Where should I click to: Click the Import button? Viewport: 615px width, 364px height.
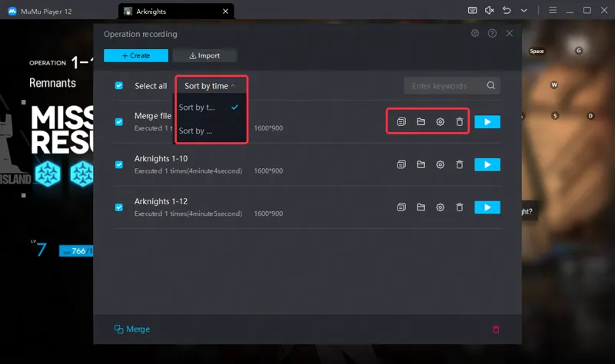click(x=204, y=55)
